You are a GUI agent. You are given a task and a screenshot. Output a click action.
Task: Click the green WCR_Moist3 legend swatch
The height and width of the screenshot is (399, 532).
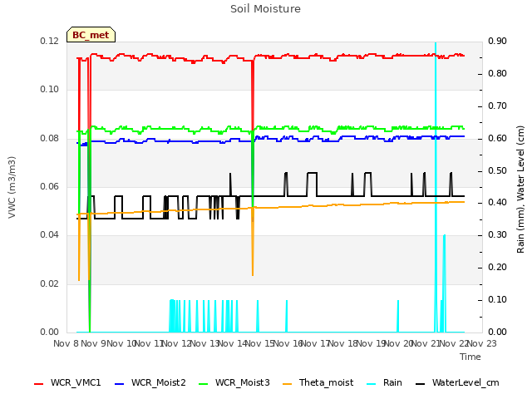pos(203,384)
